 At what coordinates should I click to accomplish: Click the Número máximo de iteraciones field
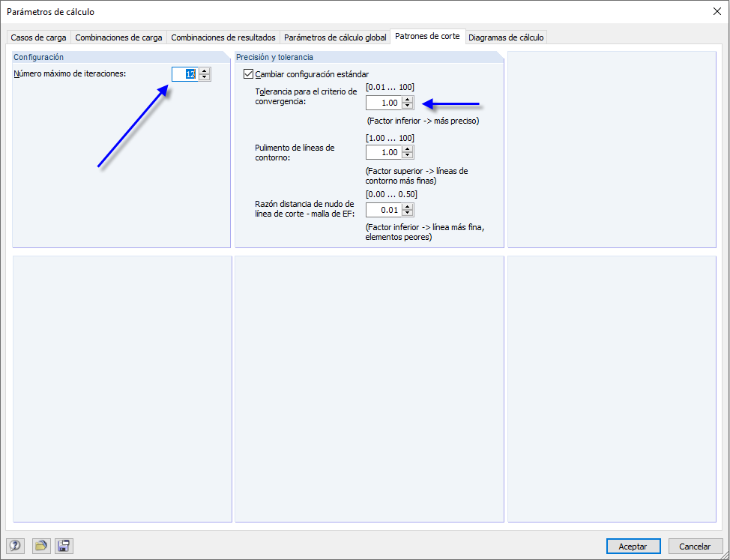185,74
